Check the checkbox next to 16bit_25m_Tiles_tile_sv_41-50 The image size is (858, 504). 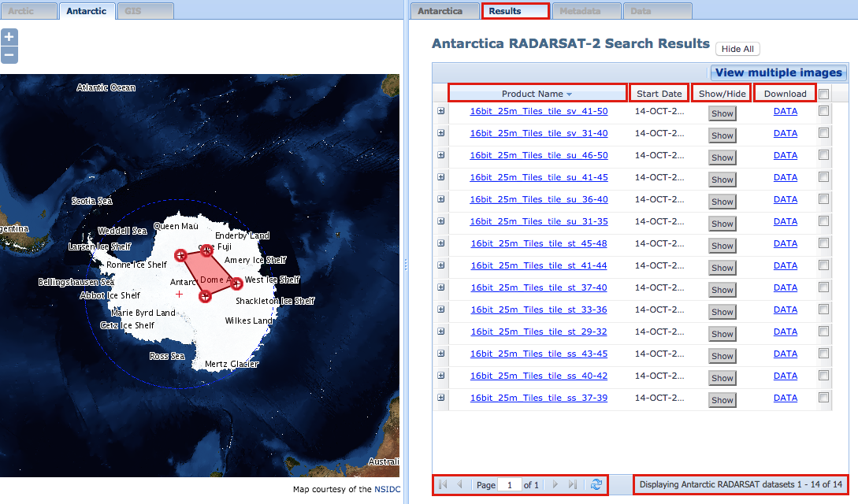click(824, 113)
